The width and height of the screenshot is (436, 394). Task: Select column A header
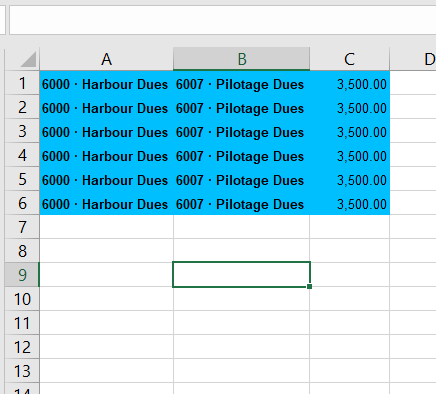[106, 59]
